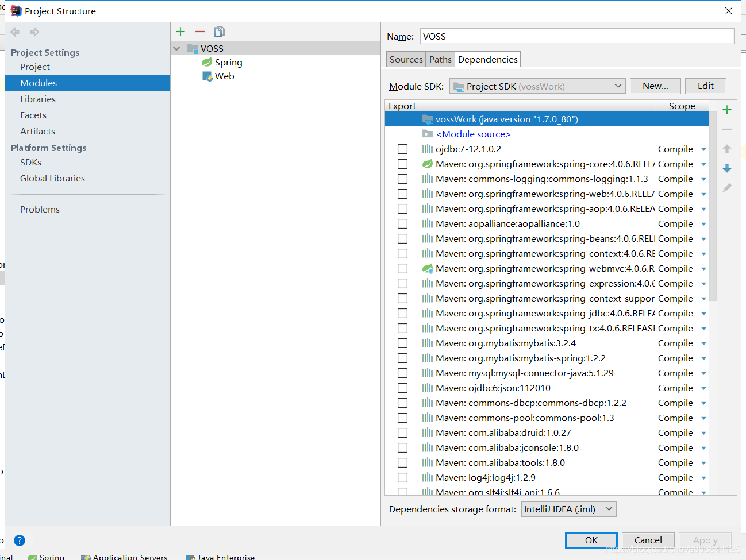This screenshot has height=560, width=746.
Task: Switch to the Paths tab
Action: [x=440, y=59]
